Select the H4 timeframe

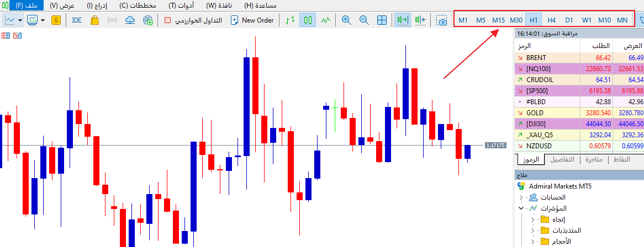coord(552,20)
